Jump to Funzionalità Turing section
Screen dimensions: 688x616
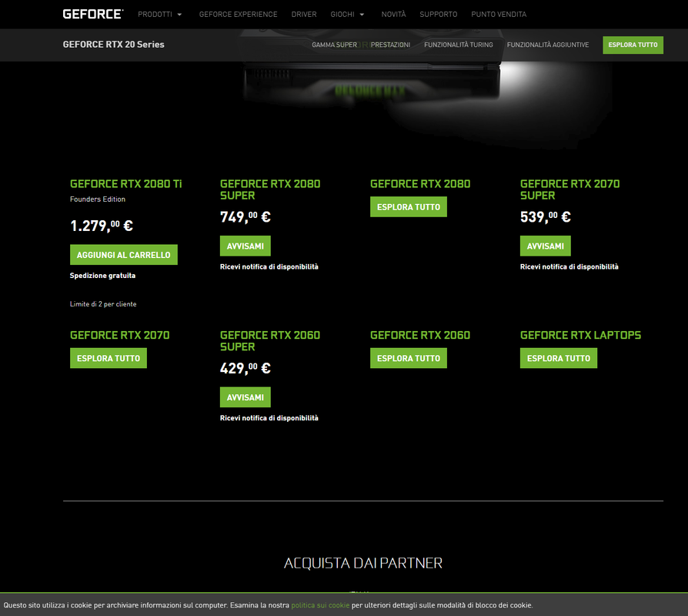[x=459, y=45]
